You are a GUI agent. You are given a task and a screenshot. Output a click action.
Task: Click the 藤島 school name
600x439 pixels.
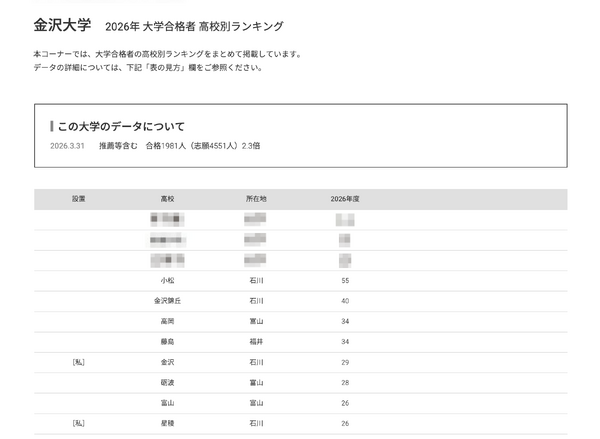[167, 341]
